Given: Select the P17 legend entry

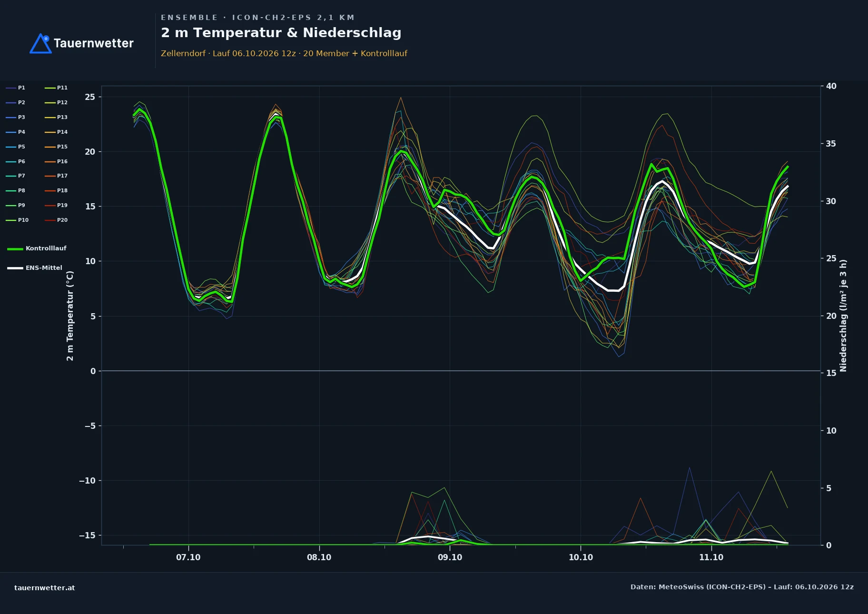Looking at the screenshot, I should click(x=56, y=176).
